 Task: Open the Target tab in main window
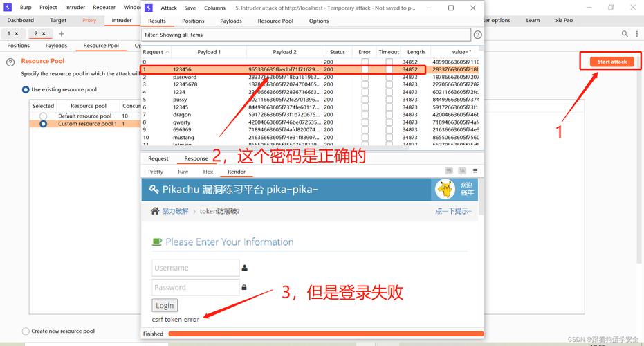tap(58, 20)
